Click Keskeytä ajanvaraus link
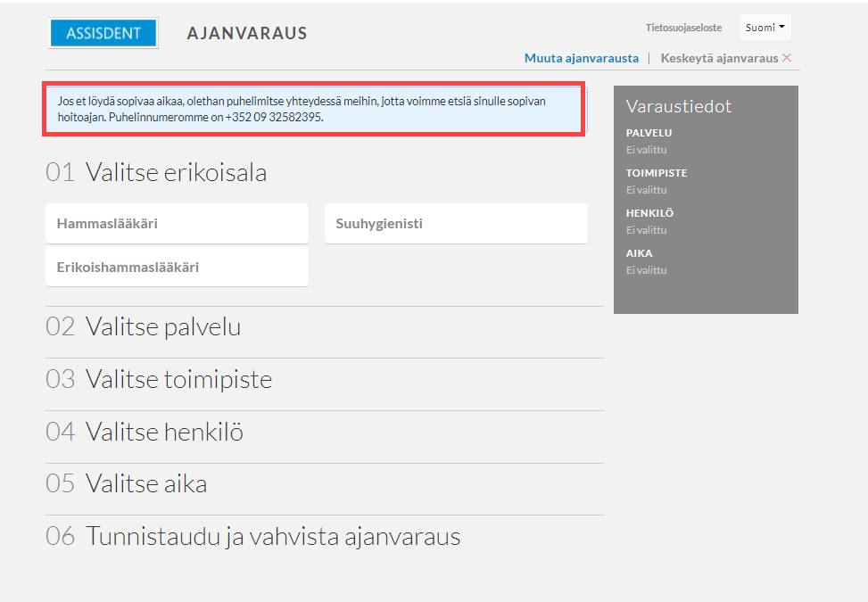This screenshot has width=868, height=602. (x=719, y=58)
